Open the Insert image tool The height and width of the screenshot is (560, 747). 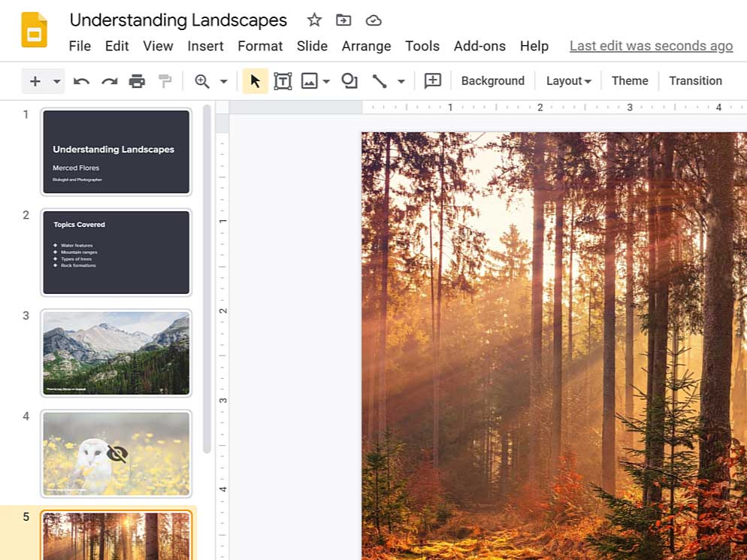pos(309,80)
